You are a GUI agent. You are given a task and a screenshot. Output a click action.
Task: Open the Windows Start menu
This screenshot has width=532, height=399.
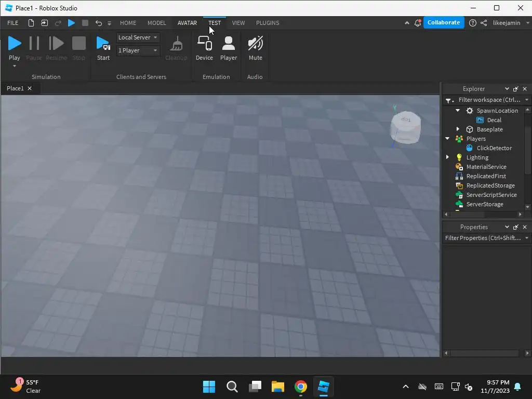[209, 387]
